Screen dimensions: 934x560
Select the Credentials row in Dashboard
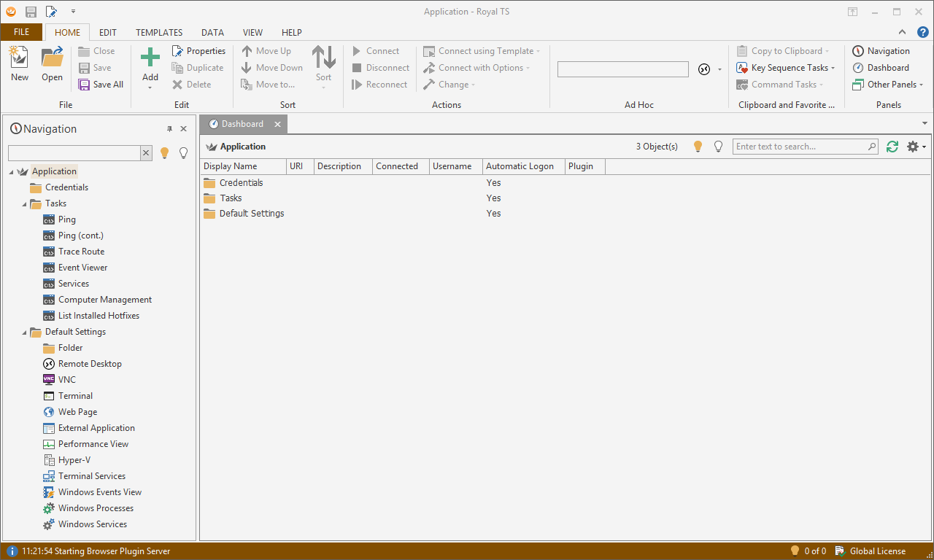pos(566,183)
